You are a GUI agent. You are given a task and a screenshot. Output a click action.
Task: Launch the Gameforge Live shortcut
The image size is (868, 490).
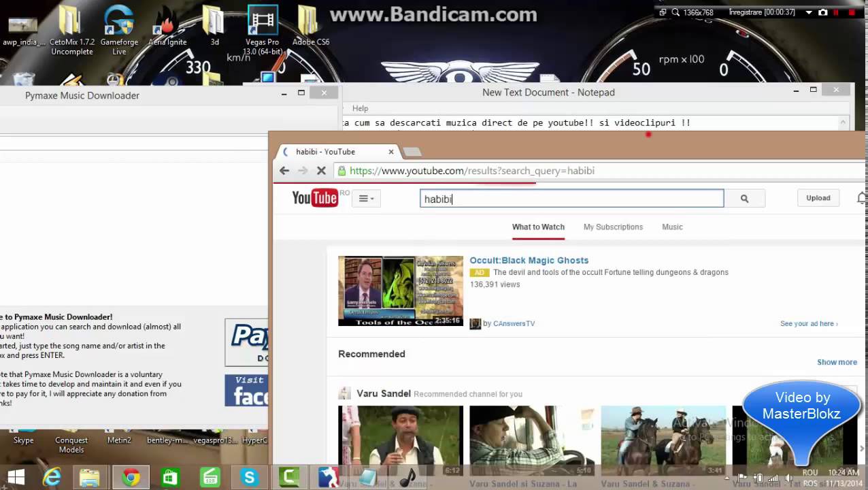click(x=119, y=31)
